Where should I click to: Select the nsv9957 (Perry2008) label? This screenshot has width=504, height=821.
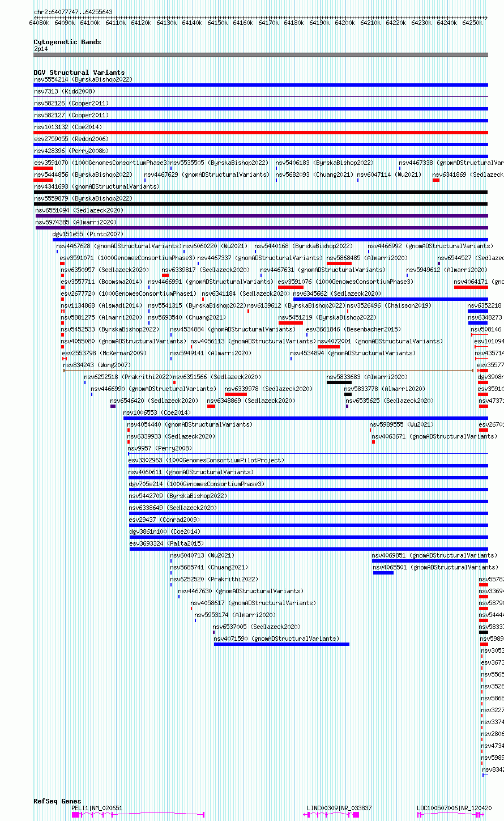[159, 448]
